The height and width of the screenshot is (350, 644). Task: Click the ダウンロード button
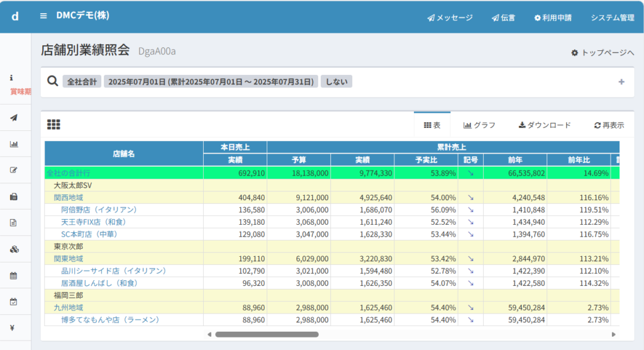pyautogui.click(x=545, y=125)
